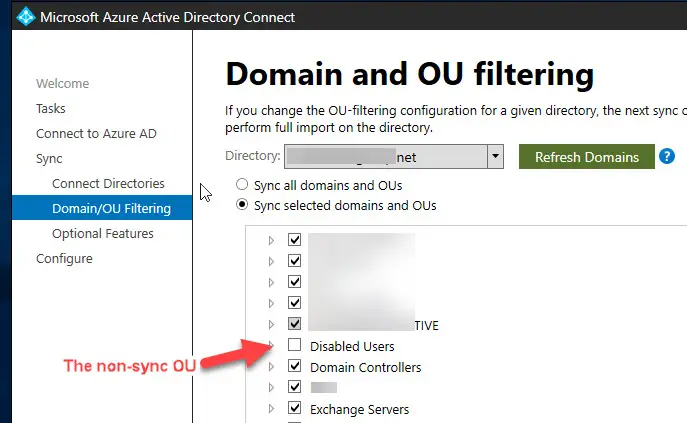Expand the OU node ending in TIVE
This screenshot has width=687, height=423.
pyautogui.click(x=271, y=325)
